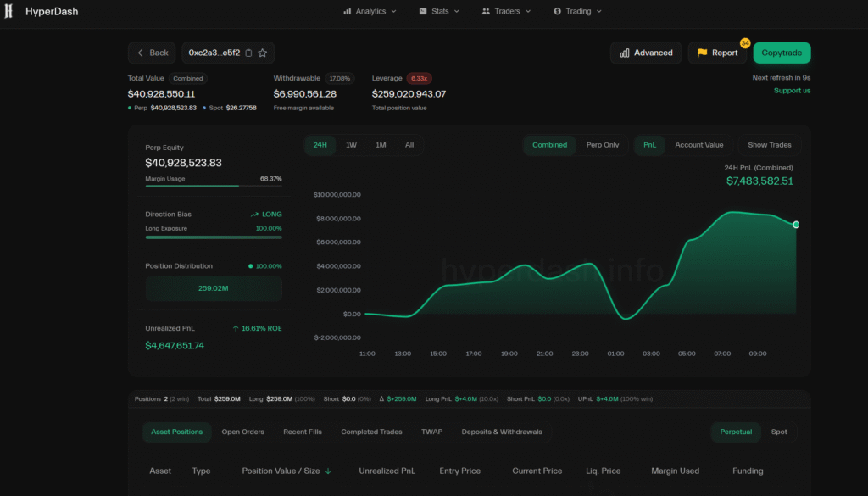Favorite this wallet using the star icon
The image size is (868, 496).
click(x=263, y=53)
